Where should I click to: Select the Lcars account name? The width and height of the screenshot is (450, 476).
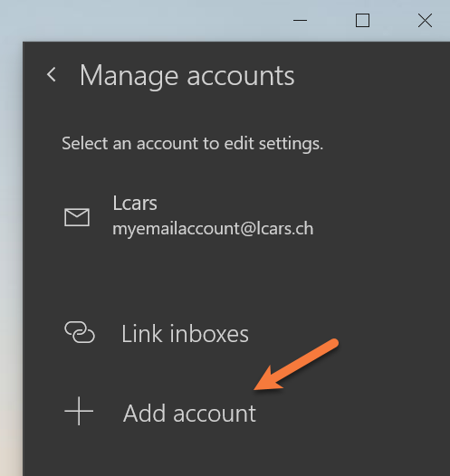135,203
